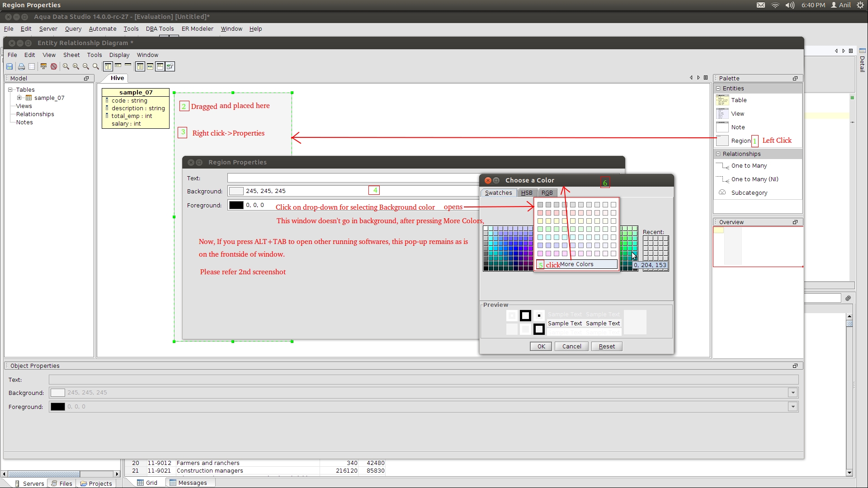Toggle the relationship display toolbar button
868x488 pixels.
coord(170,66)
